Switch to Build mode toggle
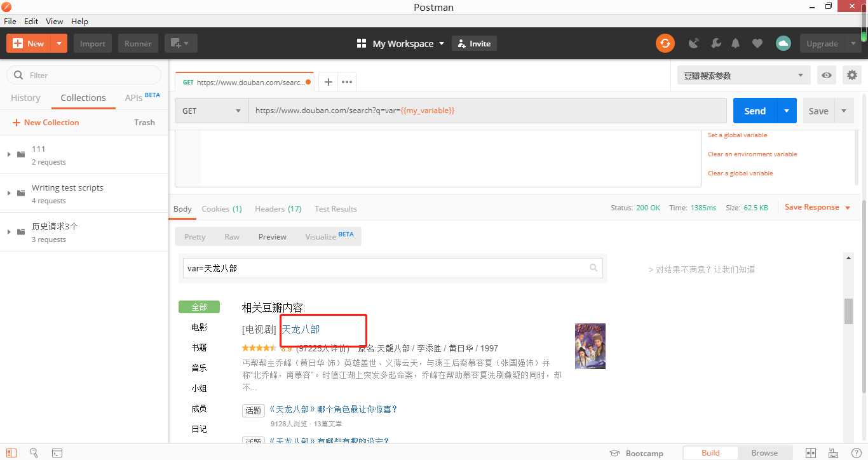Image resolution: width=868 pixels, height=460 pixels. coord(710,453)
